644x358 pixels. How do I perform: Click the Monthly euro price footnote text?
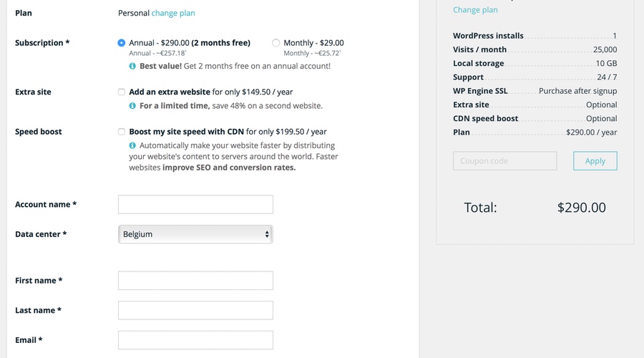click(312, 54)
